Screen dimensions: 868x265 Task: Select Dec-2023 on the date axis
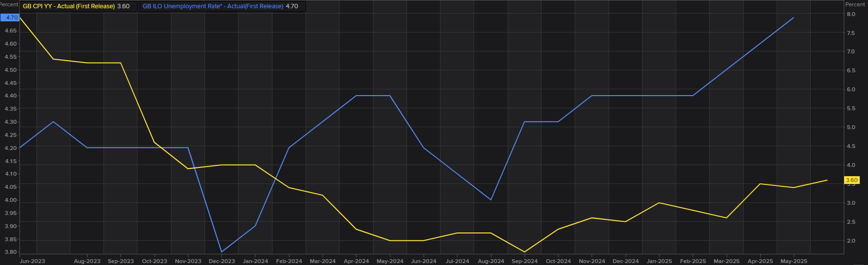click(x=221, y=261)
